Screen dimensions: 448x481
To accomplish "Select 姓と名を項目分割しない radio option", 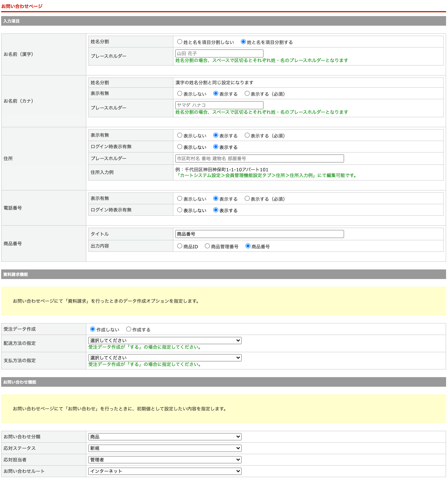I will coord(180,42).
